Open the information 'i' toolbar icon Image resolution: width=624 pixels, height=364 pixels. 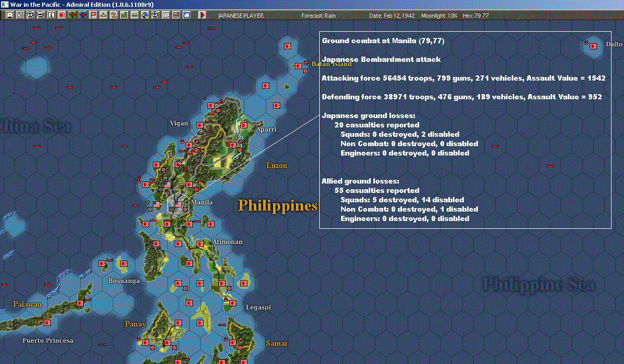click(51, 15)
